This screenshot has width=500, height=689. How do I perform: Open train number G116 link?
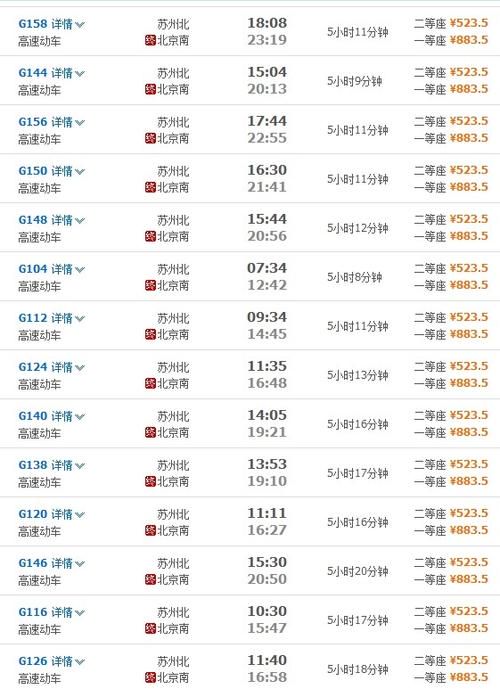(33, 612)
